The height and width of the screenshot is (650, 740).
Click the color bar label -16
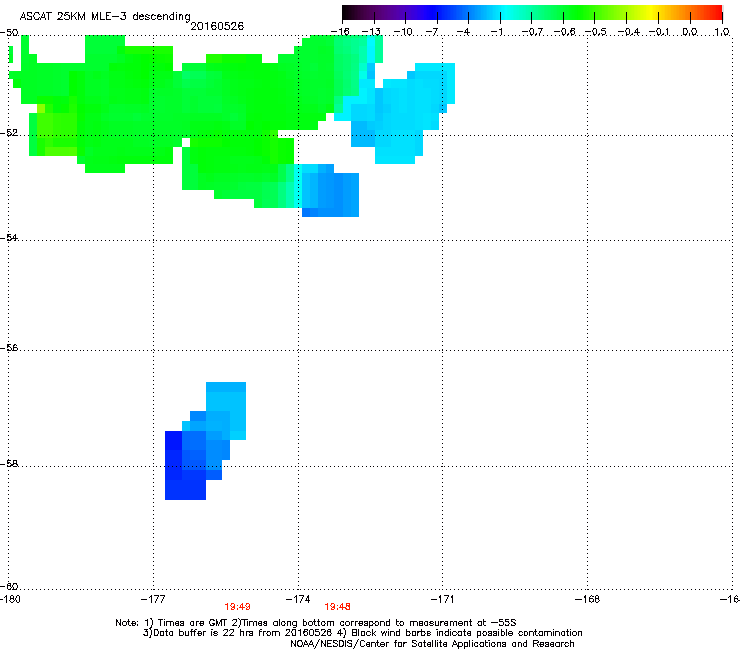(x=340, y=32)
